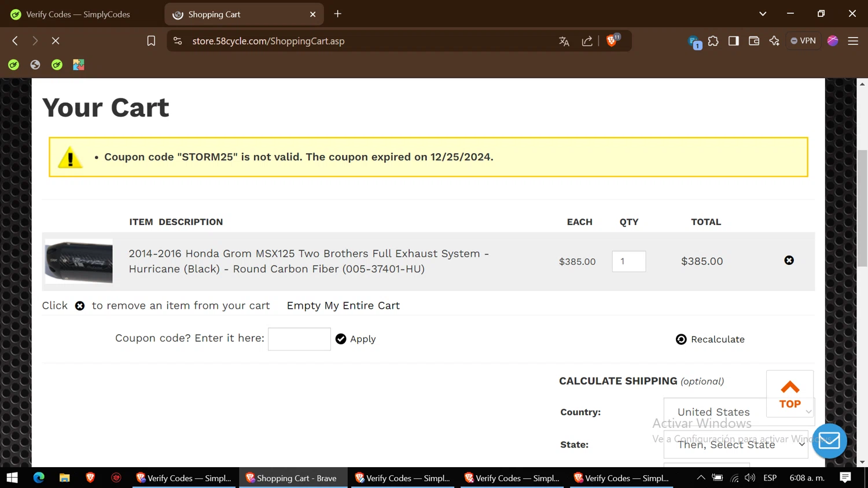Image resolution: width=868 pixels, height=488 pixels.
Task: Open the globe bookmark icon
Action: [35, 65]
